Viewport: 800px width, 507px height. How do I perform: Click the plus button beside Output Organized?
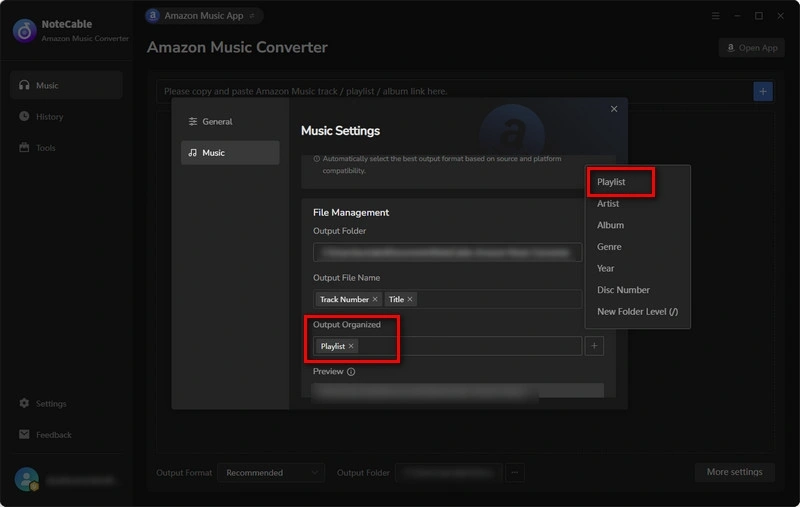594,346
